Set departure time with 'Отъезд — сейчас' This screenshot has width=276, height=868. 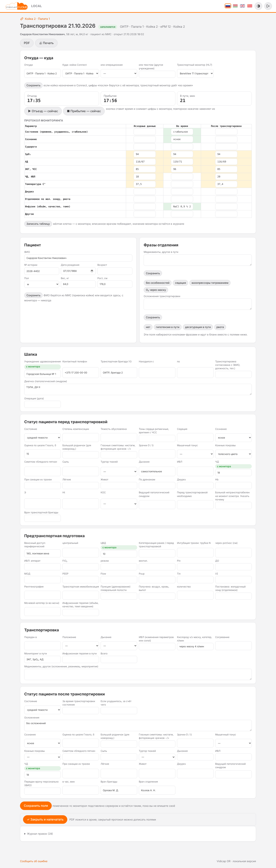[x=43, y=111]
